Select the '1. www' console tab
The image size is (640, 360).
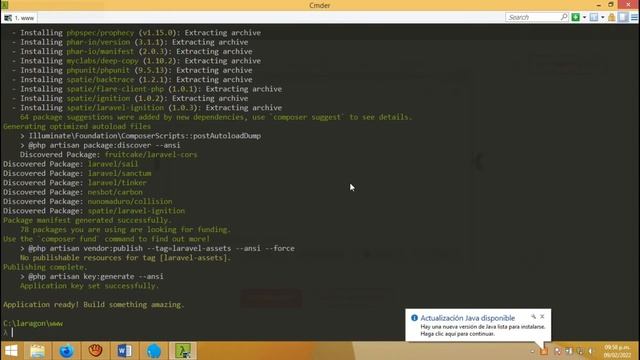coord(19,18)
